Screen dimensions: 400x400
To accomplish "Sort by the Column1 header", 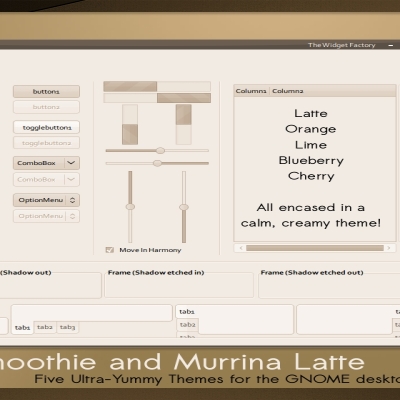I will [251, 91].
